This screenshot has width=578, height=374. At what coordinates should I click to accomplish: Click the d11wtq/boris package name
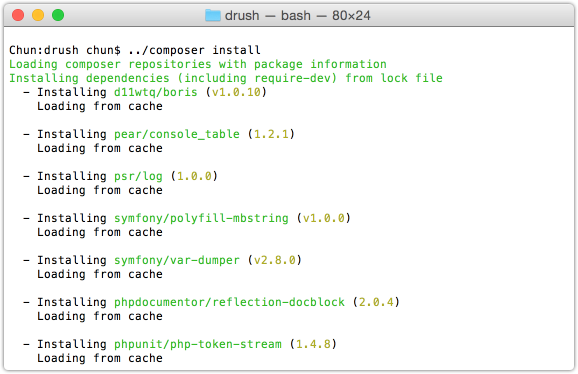(x=156, y=92)
